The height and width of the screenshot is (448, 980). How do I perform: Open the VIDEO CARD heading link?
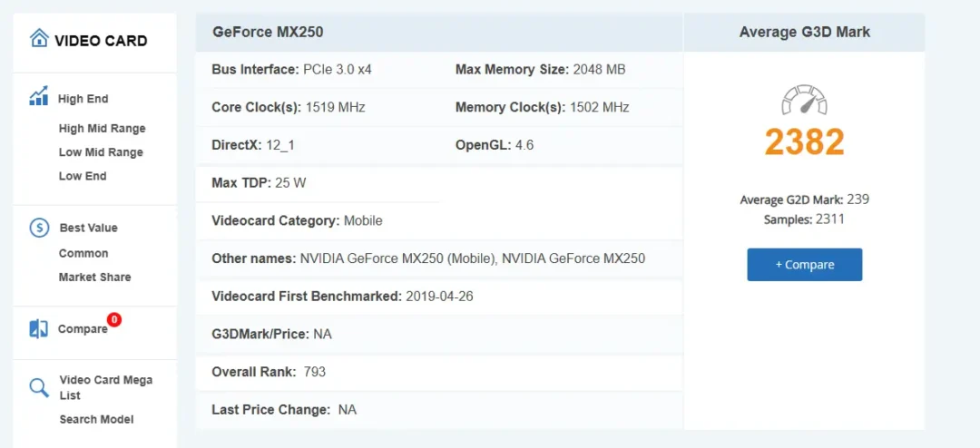pos(101,41)
